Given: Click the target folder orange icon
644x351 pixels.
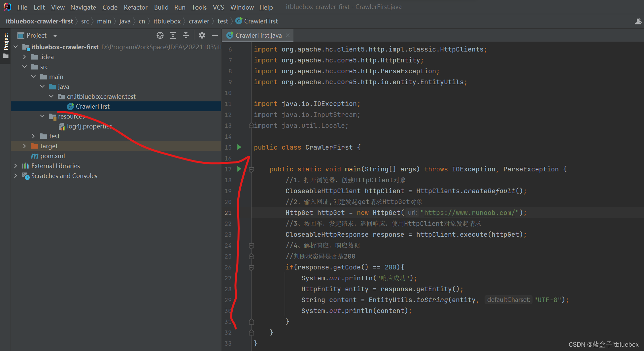Looking at the screenshot, I should [x=35, y=146].
